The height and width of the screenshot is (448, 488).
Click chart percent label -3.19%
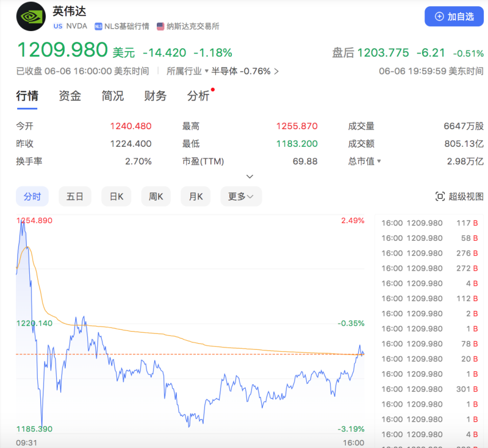coord(351,428)
